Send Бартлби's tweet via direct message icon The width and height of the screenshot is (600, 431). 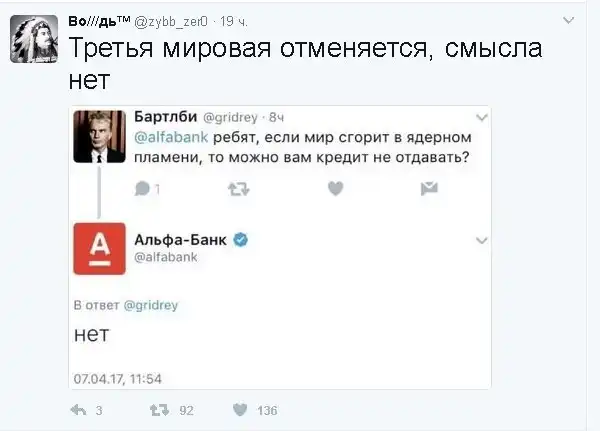tap(429, 188)
